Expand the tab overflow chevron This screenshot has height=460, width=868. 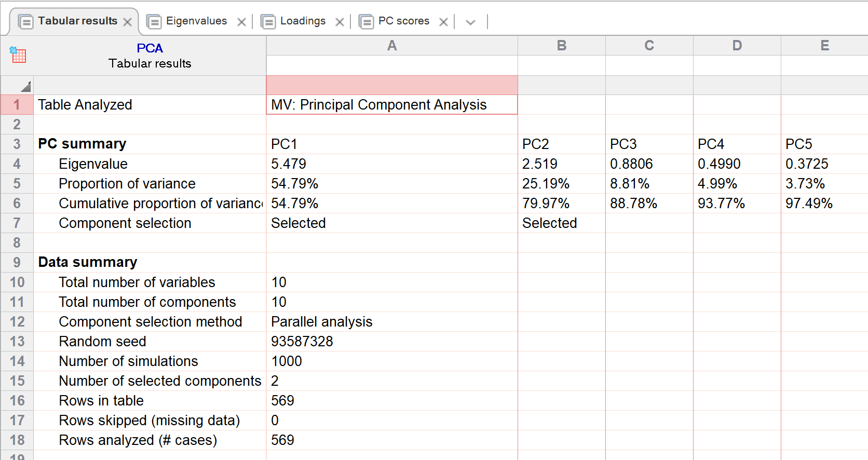[x=470, y=22]
